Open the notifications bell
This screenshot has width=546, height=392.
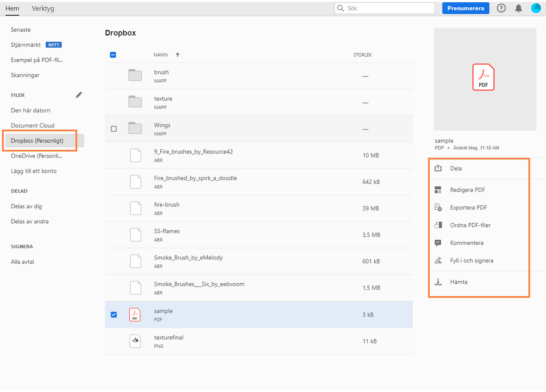[518, 8]
